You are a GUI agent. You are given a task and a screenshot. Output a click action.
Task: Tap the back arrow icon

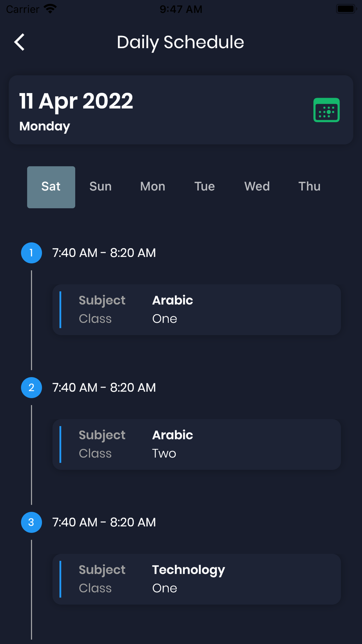[x=20, y=42]
